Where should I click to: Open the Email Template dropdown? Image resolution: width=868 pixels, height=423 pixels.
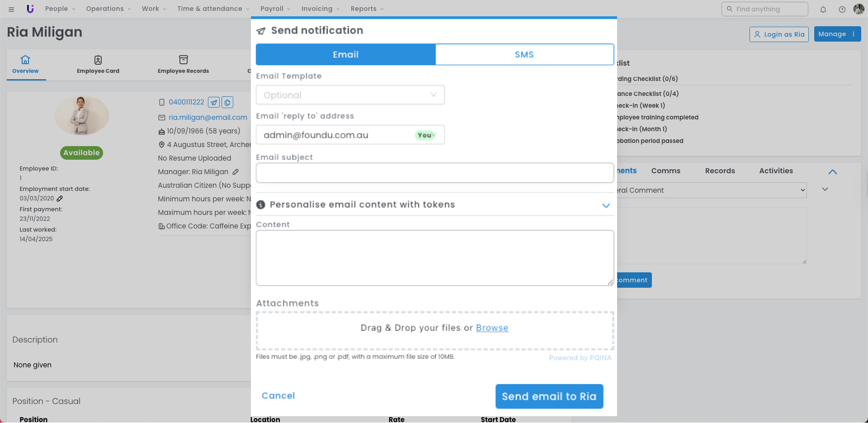pyautogui.click(x=350, y=95)
